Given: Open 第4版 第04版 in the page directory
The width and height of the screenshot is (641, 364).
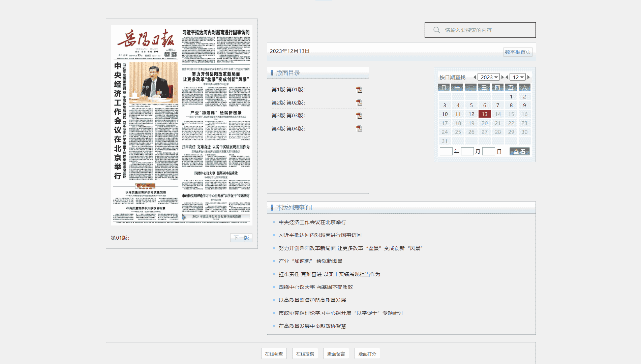Looking at the screenshot, I should pyautogui.click(x=288, y=128).
